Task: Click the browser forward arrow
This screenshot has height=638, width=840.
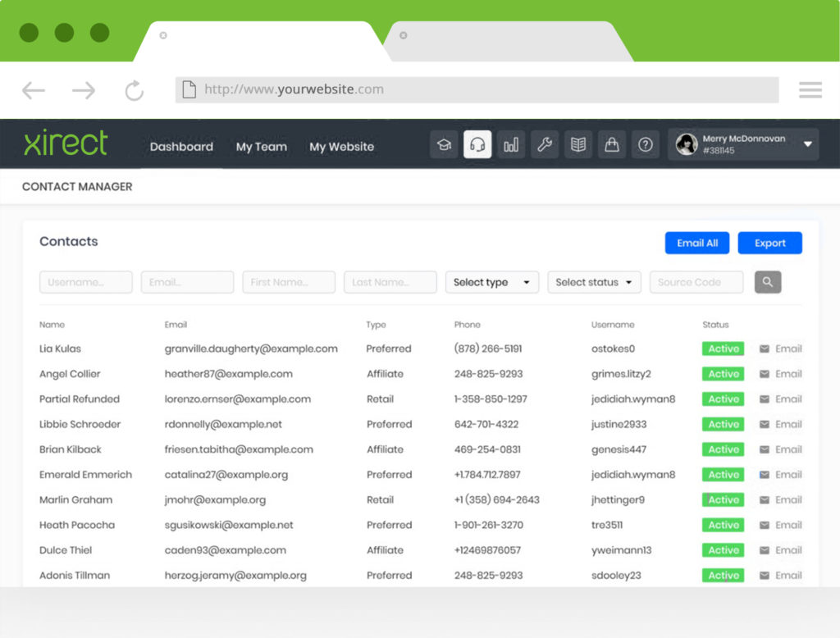Action: [84, 90]
